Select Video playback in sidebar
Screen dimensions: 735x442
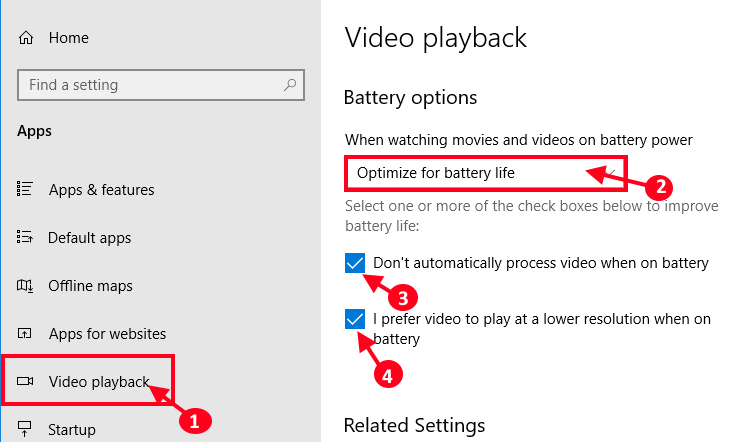99,382
